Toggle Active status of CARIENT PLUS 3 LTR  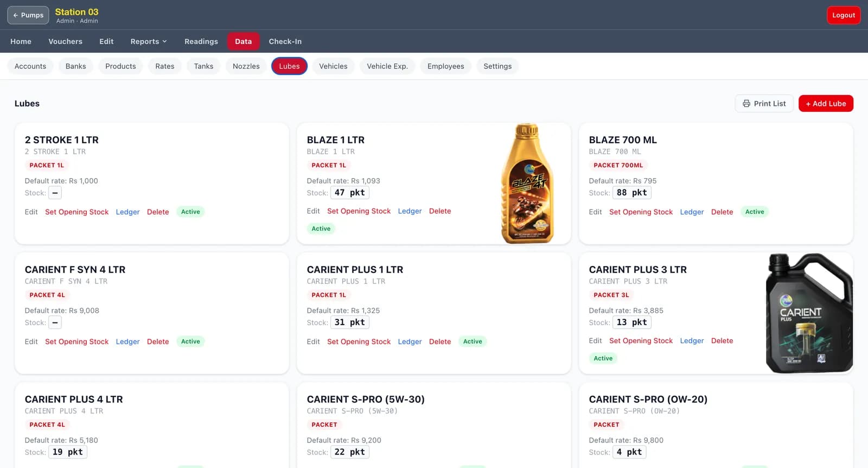point(603,358)
